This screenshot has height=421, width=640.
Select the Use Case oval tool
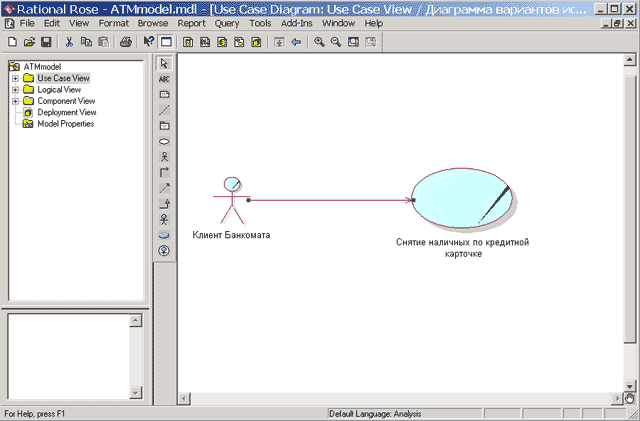pyautogui.click(x=164, y=141)
